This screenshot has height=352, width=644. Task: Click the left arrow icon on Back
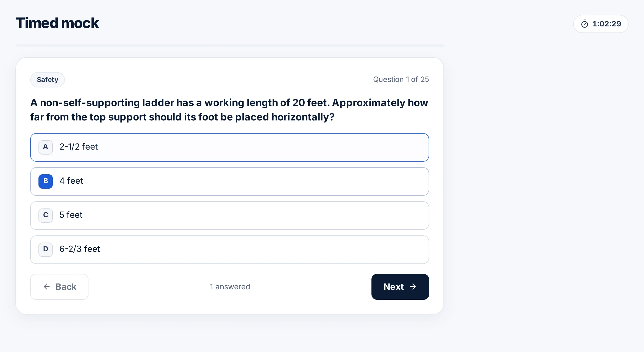point(47,287)
